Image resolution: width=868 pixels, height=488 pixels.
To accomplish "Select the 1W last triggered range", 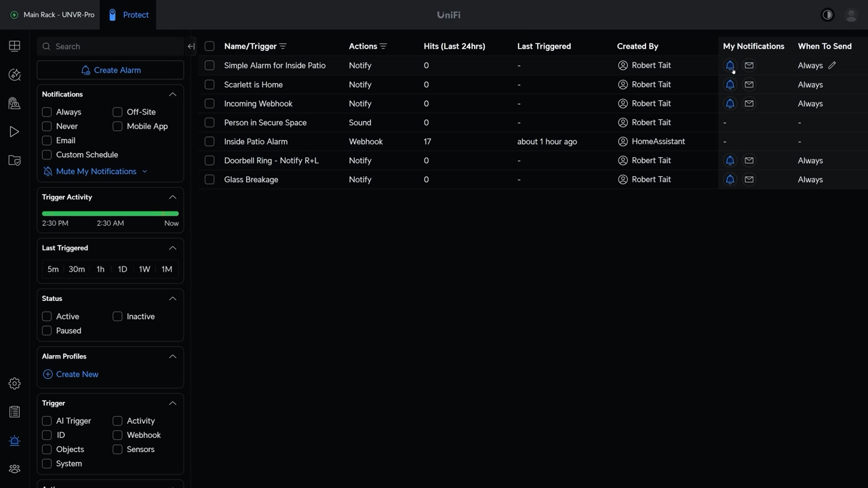I will tap(144, 269).
